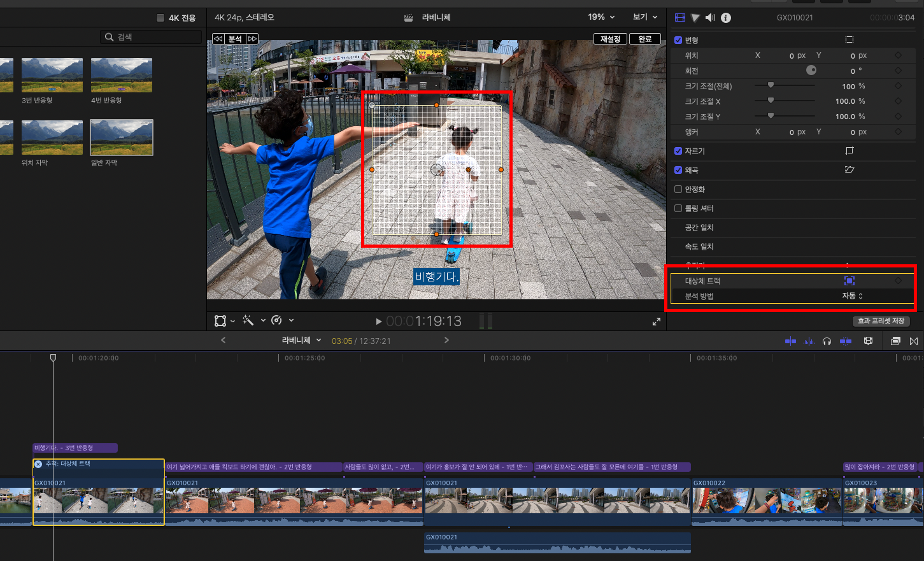Select the 일반 자막 title thumbnail

[122, 138]
